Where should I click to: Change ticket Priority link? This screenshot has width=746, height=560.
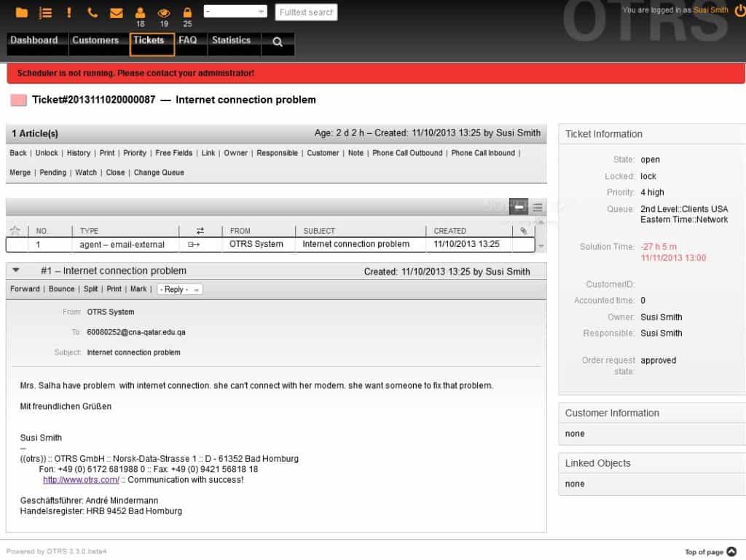(135, 153)
